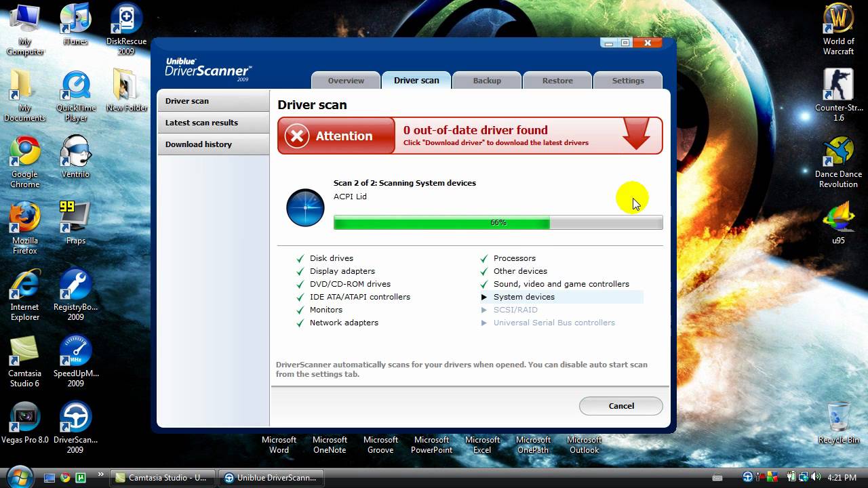This screenshot has height=488, width=868.
Task: Select the highlighted System devices row
Action: pos(561,297)
